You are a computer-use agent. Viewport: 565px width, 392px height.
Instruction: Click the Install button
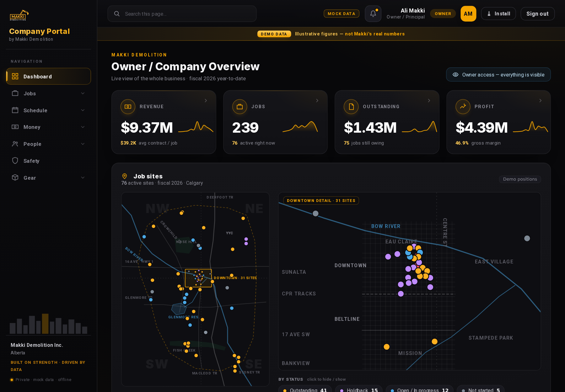[x=498, y=14]
